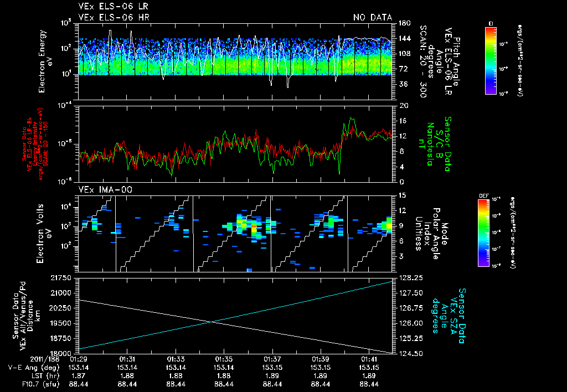
Task: Click the "72" pitch angle tick label
Action: (403, 69)
